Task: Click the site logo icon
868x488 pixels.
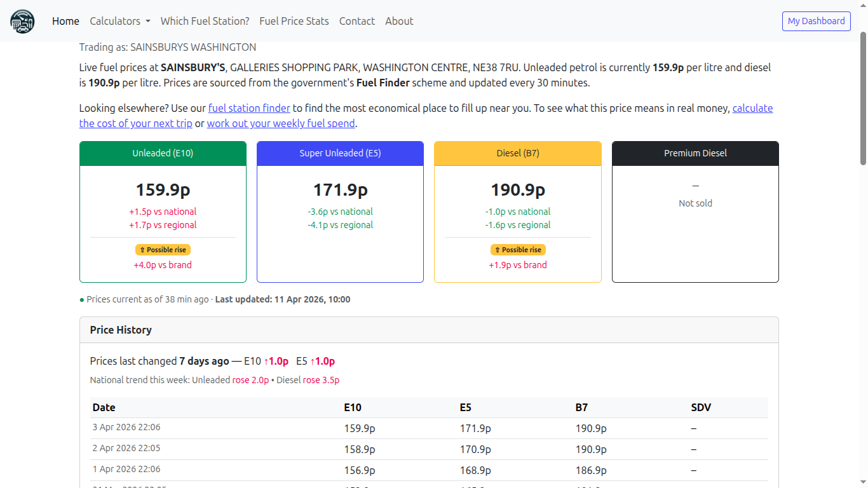Action: click(22, 21)
